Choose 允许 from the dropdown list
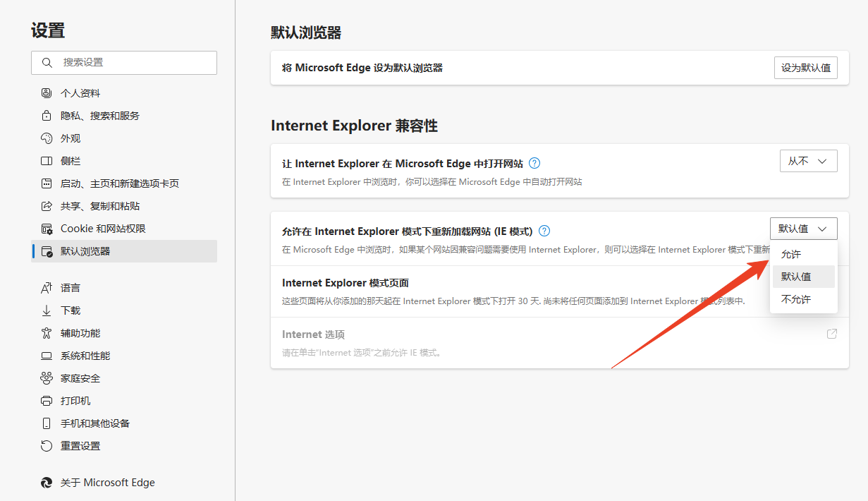Image resolution: width=868 pixels, height=501 pixels. [x=804, y=254]
